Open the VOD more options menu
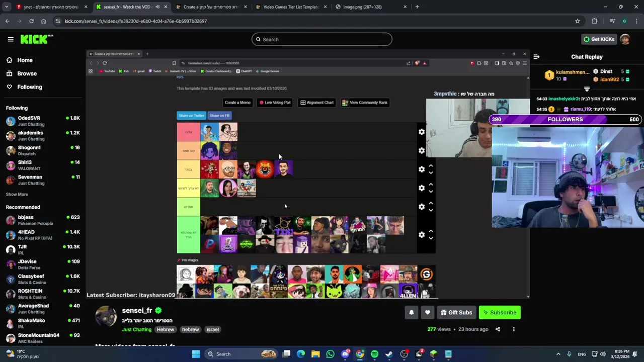The height and width of the screenshot is (362, 644). (x=514, y=329)
